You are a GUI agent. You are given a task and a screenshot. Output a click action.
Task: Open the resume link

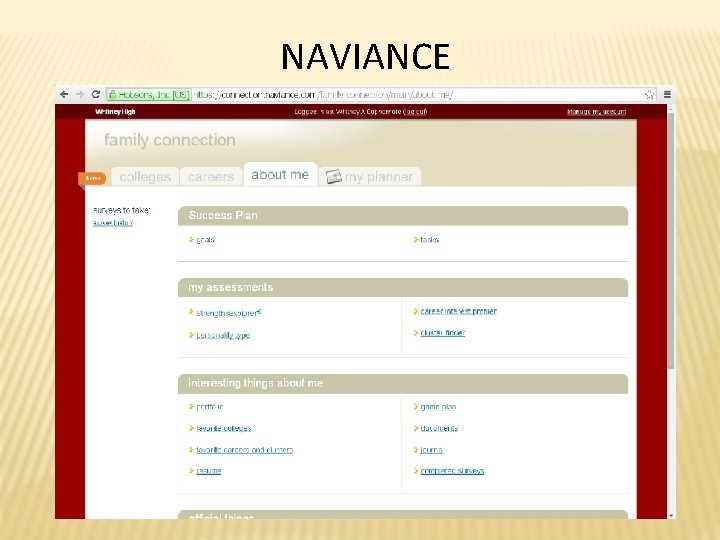[x=208, y=471]
